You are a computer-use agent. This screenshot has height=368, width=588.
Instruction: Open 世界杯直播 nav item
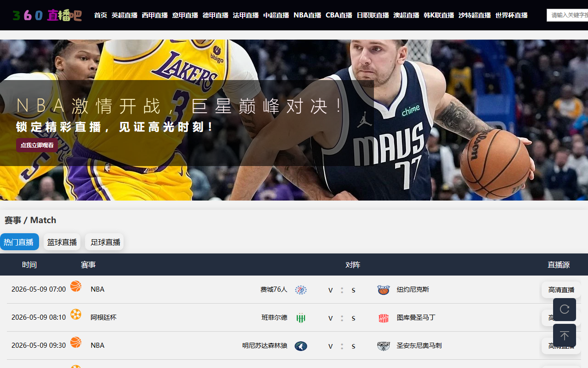coord(511,15)
